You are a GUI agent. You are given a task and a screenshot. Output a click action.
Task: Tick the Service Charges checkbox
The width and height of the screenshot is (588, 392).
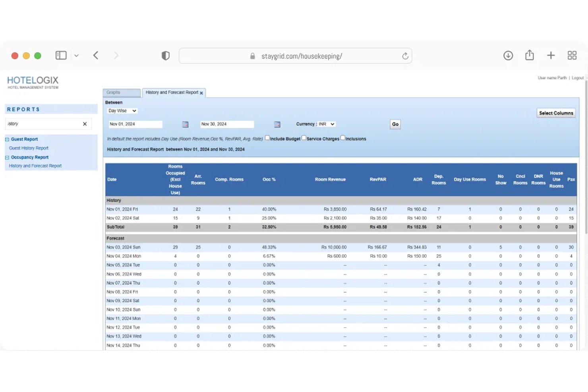tap(304, 138)
